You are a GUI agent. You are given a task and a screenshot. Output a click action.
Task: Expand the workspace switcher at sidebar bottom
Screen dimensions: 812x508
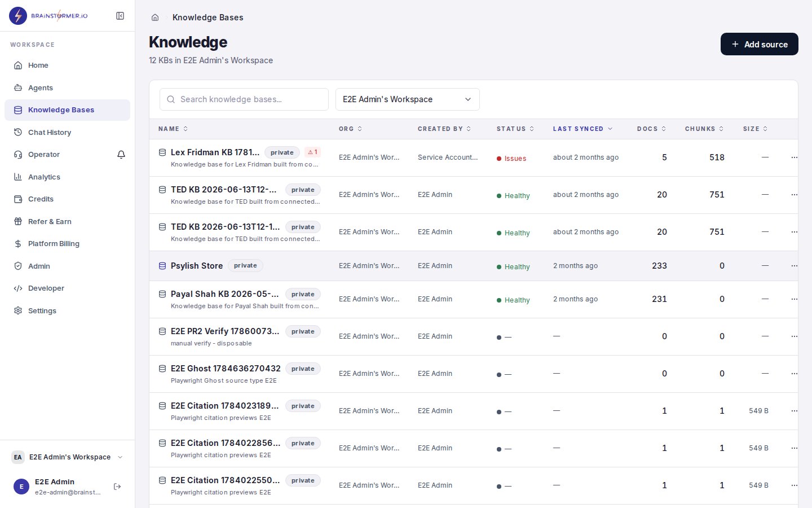tap(67, 457)
